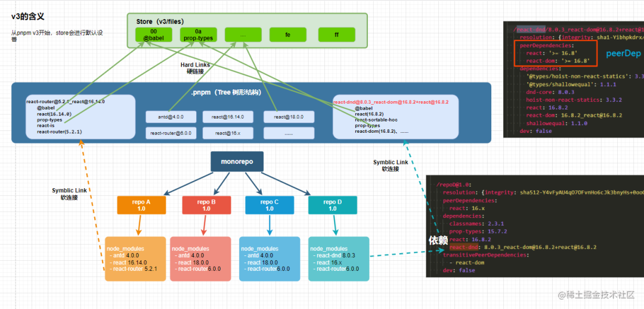Click the v3的含义 heading
Image resolution: width=644 pixels, height=309 pixels.
pos(27,17)
